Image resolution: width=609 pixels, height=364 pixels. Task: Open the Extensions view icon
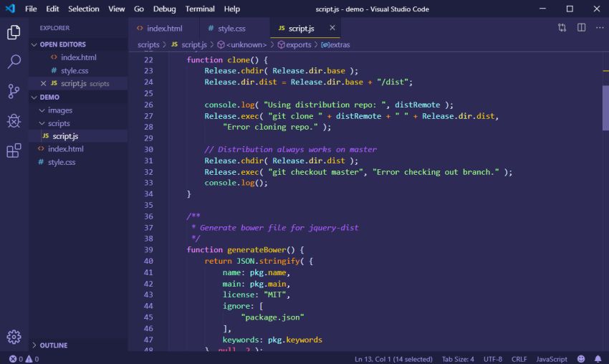pyautogui.click(x=14, y=150)
